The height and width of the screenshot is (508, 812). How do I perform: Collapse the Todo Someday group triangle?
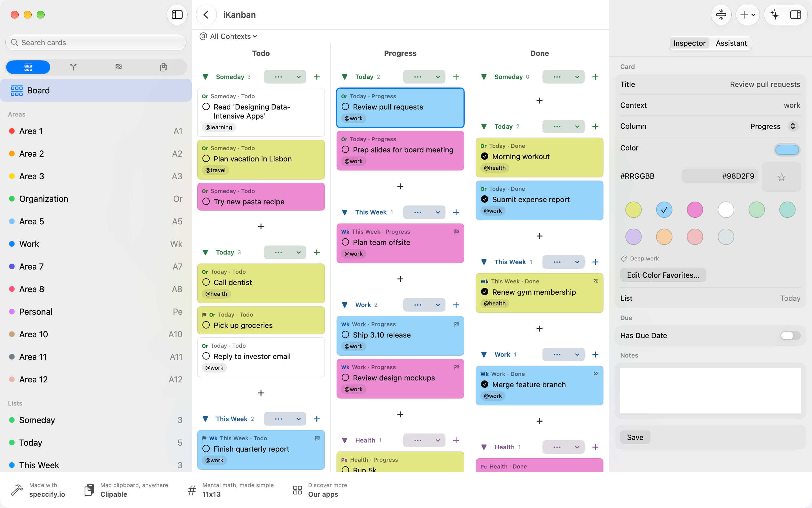point(206,77)
